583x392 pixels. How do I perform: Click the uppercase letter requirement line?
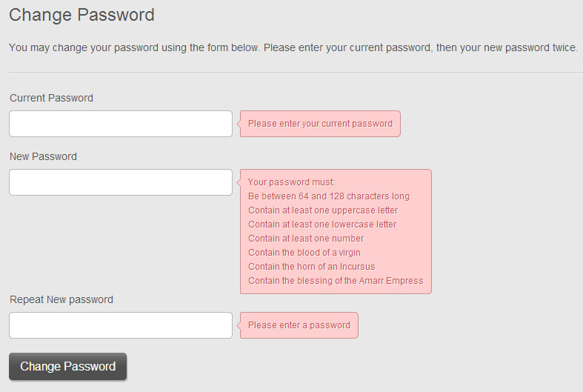pyautogui.click(x=322, y=210)
